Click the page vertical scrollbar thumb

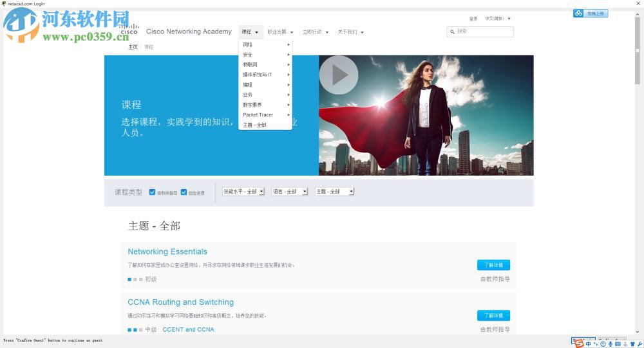click(638, 50)
